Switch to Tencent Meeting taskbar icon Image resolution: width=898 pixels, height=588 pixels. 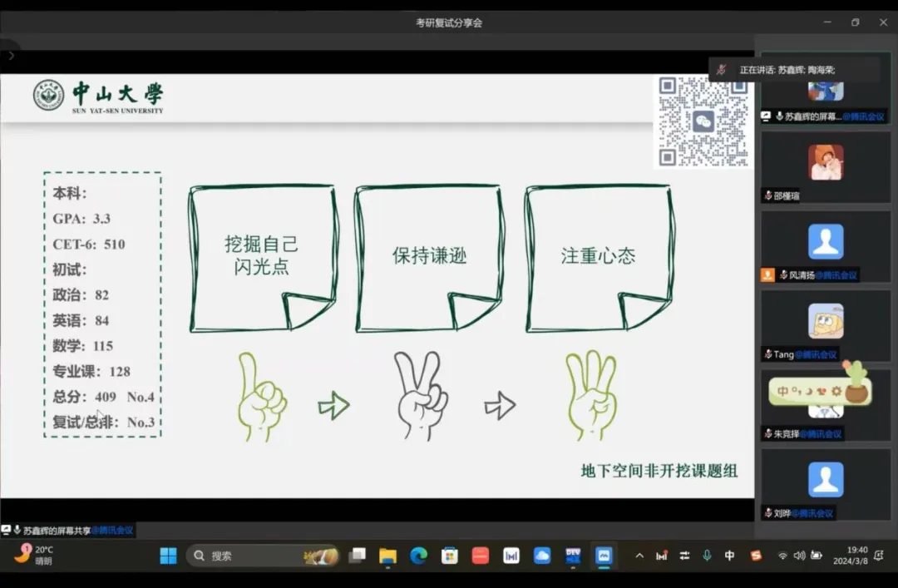tap(604, 556)
